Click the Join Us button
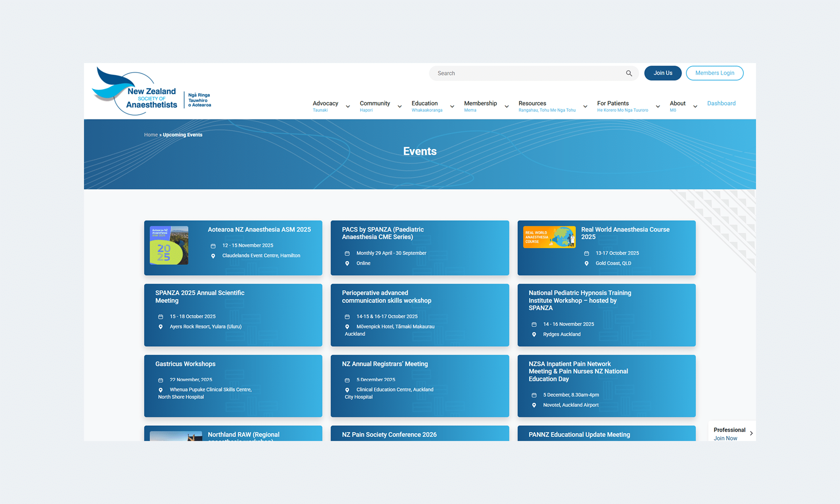This screenshot has width=840, height=504. pyautogui.click(x=663, y=73)
